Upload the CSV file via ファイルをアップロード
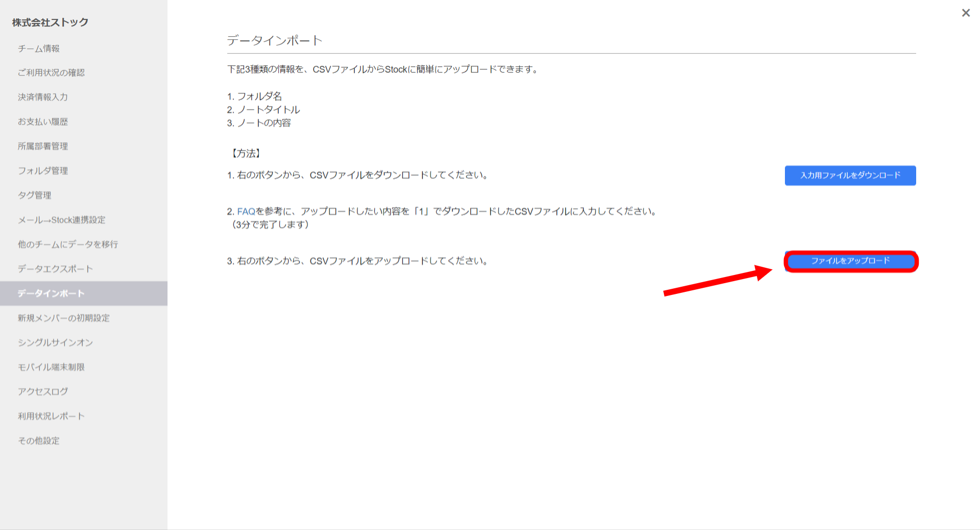The height and width of the screenshot is (530, 980). [850, 261]
